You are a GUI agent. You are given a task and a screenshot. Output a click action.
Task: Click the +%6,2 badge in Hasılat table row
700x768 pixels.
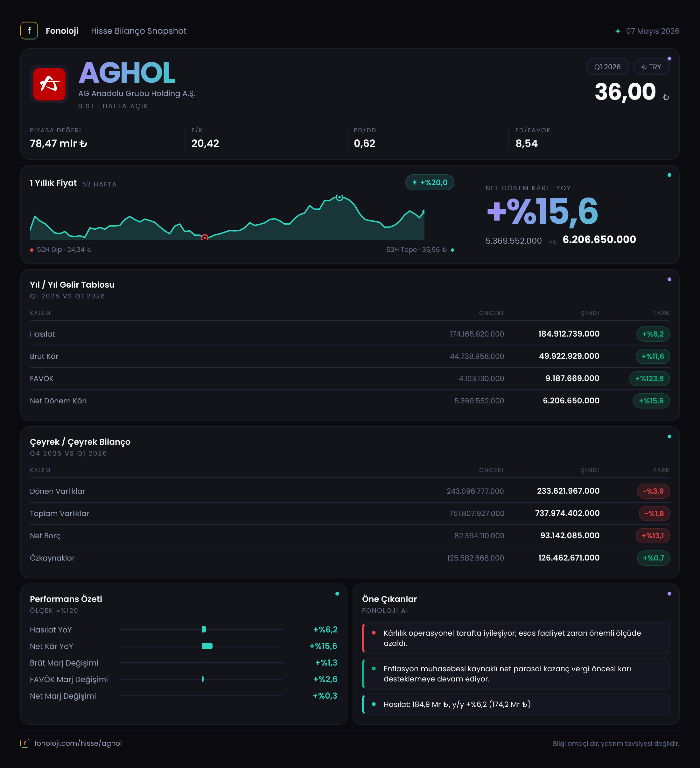pos(653,334)
